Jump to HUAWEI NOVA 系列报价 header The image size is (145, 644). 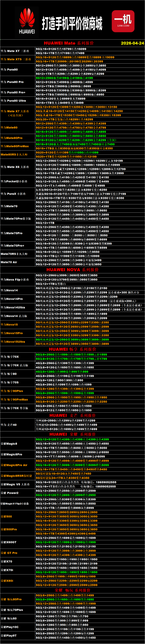[72, 269]
